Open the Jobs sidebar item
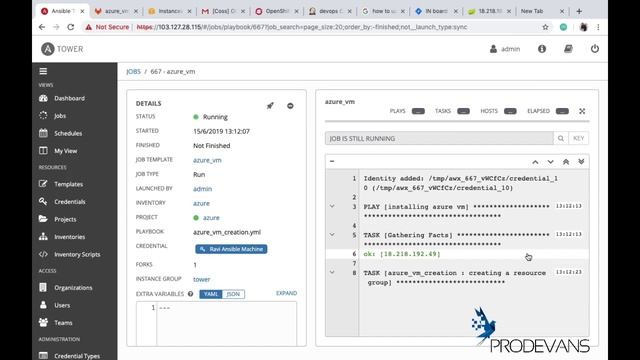The image size is (640, 360). click(60, 116)
